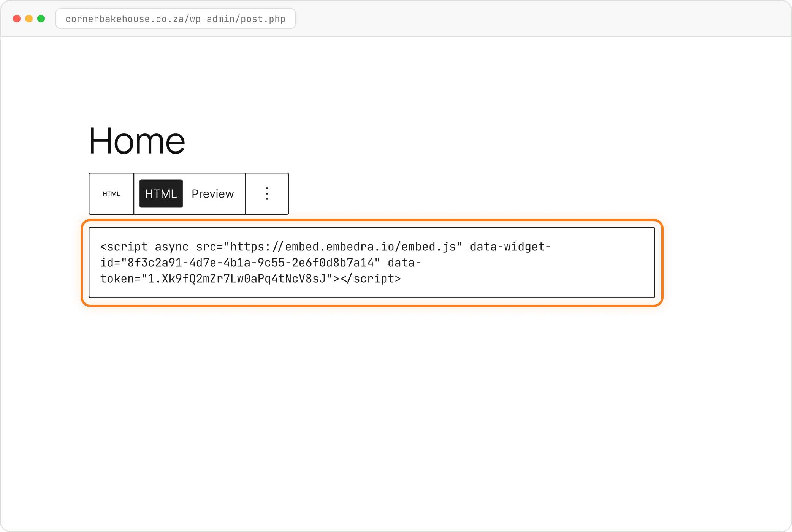Click inside the HTML script code field
This screenshot has width=792, height=532.
pyautogui.click(x=372, y=263)
